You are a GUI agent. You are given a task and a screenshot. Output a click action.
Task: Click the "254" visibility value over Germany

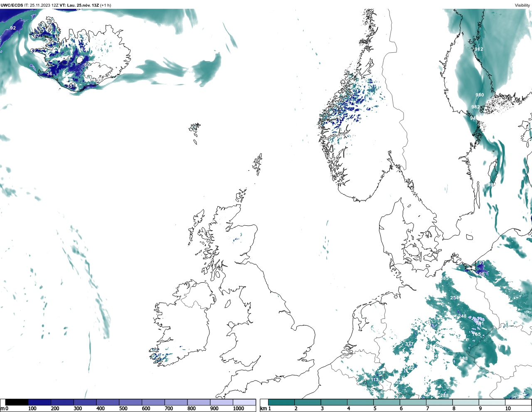coord(454,298)
